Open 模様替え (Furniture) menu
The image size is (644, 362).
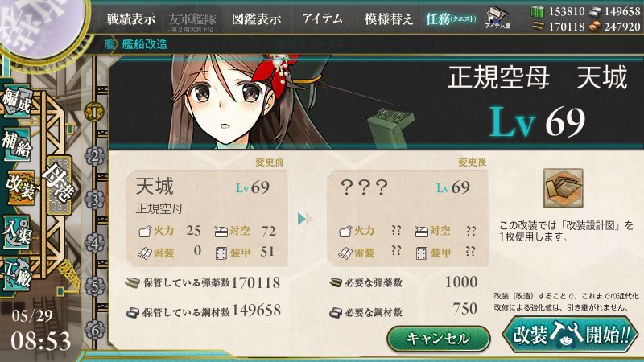tap(388, 19)
